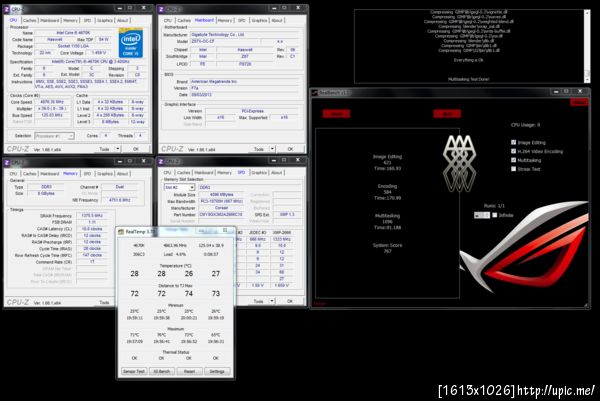Screen dimensions: 600x401
Task: Click the NB Frequency value field
Action: 120,200
